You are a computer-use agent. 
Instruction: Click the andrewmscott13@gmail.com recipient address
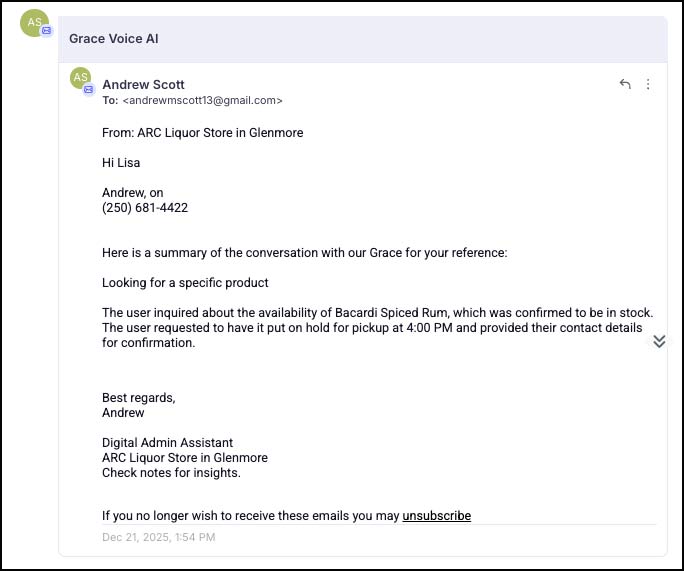202,101
